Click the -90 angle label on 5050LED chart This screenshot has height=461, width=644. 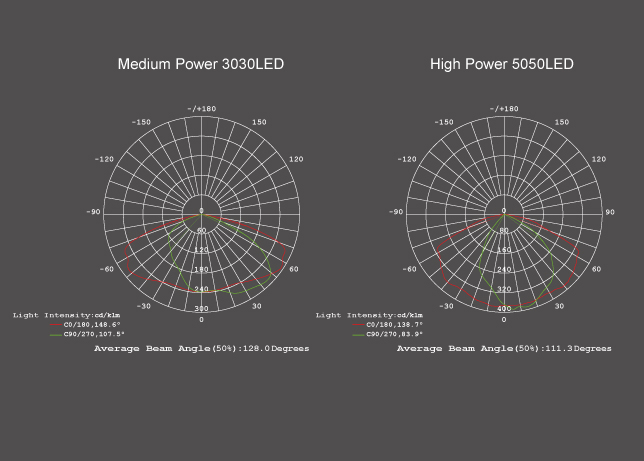[x=396, y=212]
